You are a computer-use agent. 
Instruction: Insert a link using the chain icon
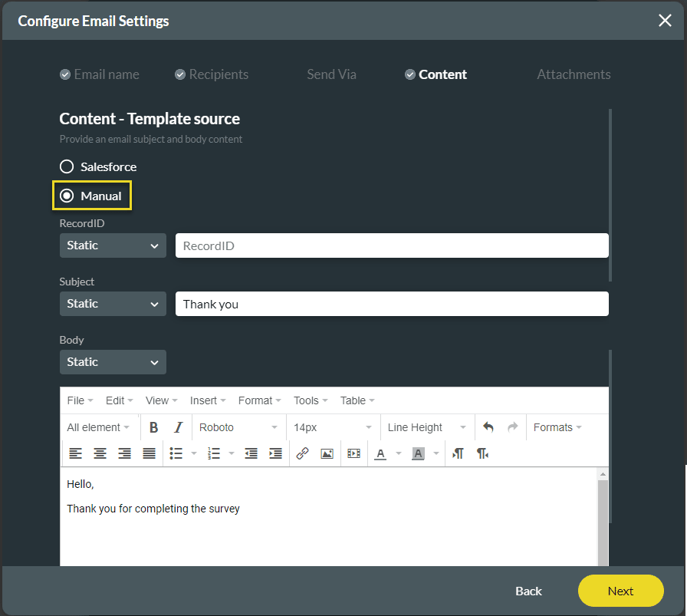click(302, 453)
